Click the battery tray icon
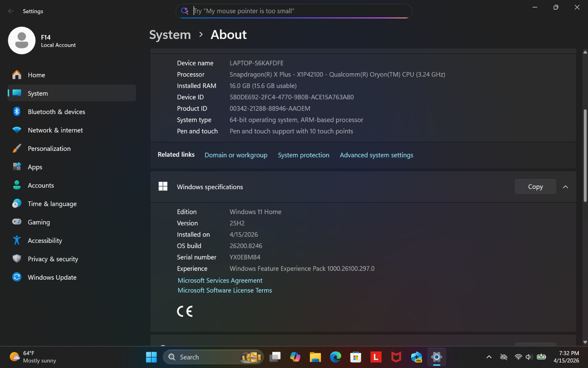This screenshot has width=588, height=368. tap(541, 357)
